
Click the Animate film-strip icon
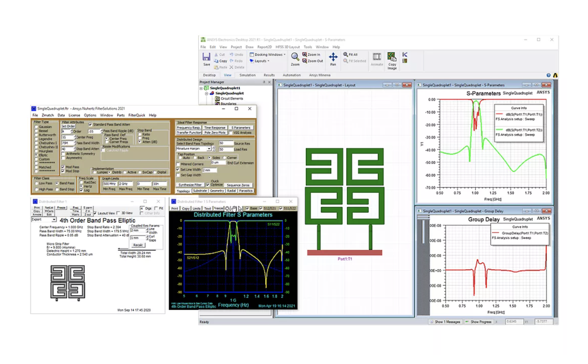(x=376, y=56)
